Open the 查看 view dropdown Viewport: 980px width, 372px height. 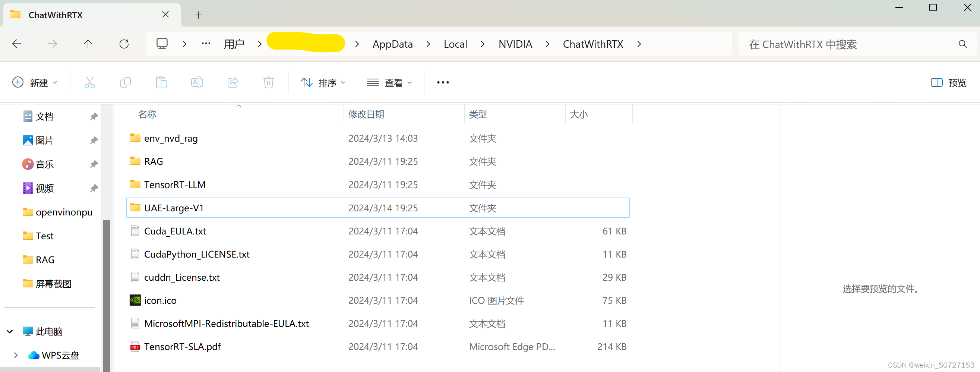(389, 82)
